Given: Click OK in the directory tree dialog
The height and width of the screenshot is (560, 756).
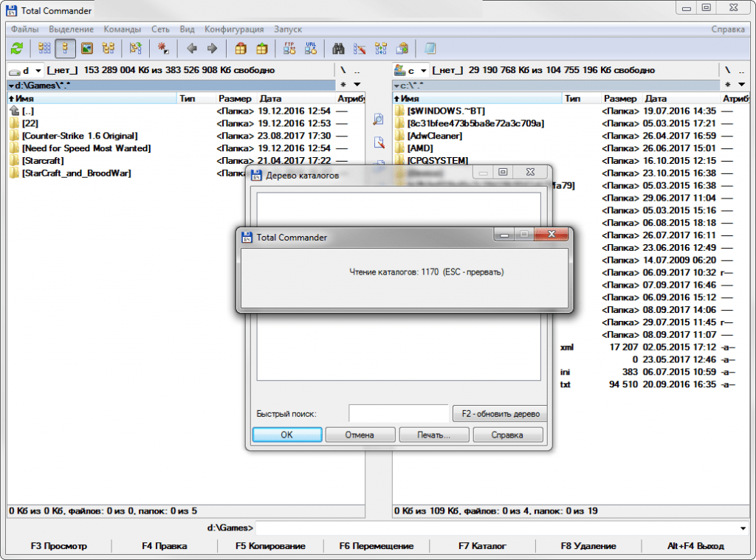Looking at the screenshot, I should pyautogui.click(x=287, y=435).
